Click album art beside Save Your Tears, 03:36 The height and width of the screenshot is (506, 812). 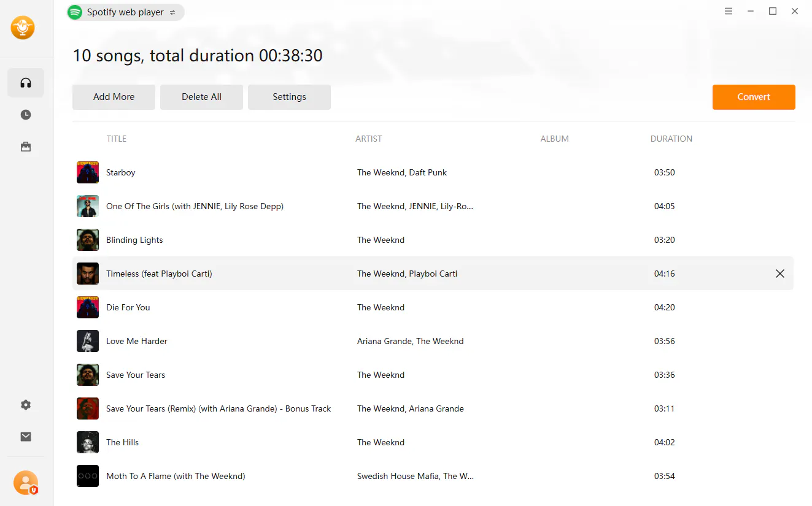coord(88,375)
